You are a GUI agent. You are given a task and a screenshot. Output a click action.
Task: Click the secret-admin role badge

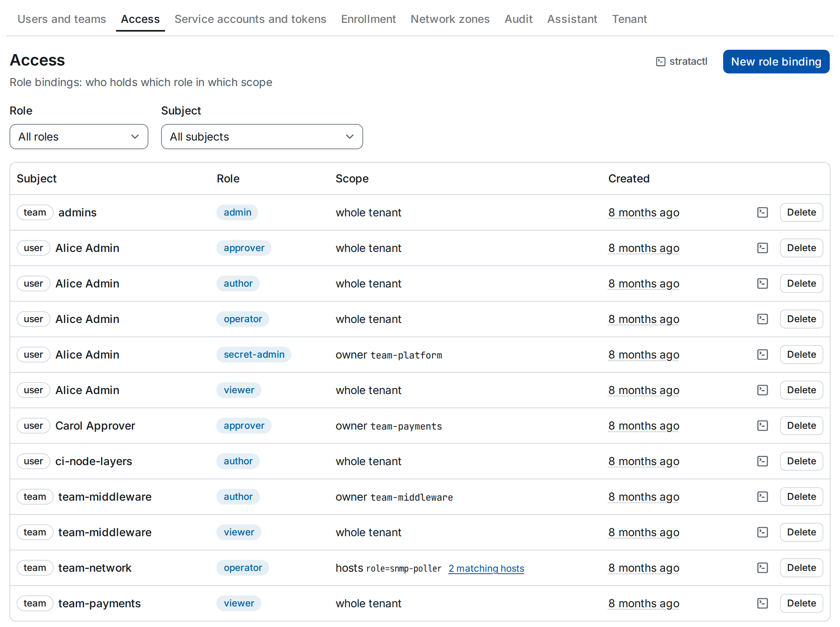254,355
